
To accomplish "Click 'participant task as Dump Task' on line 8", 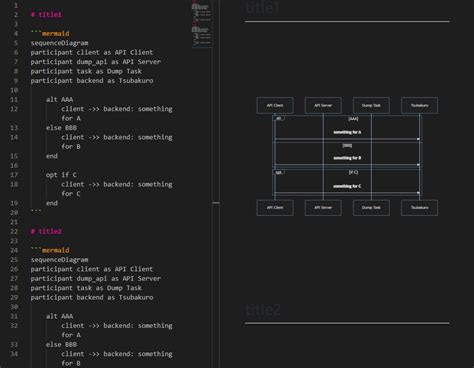I will click(x=86, y=71).
